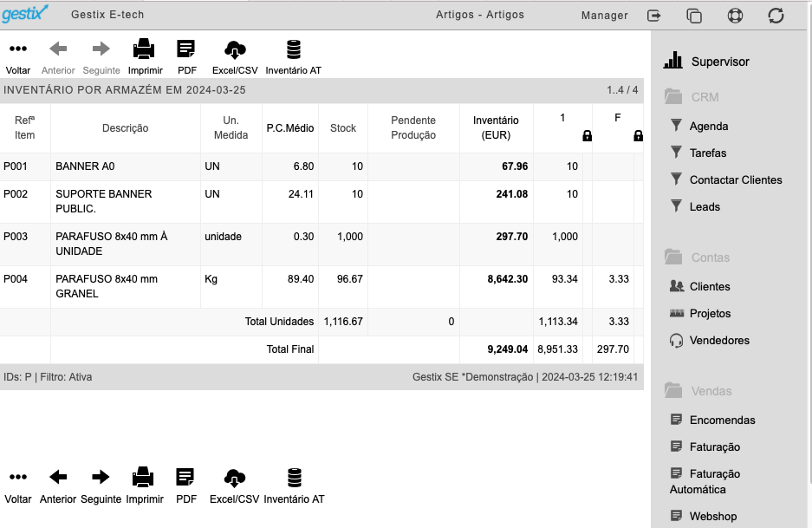This screenshot has height=528, width=812.
Task: Click the Gestix E-tech title
Action: (107, 15)
